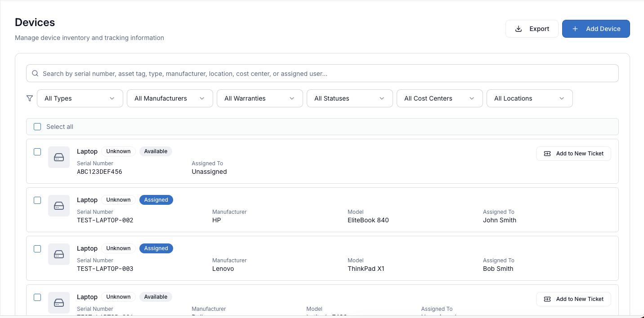Expand the All Manufacturers filter
The image size is (644, 318).
coord(170,98)
